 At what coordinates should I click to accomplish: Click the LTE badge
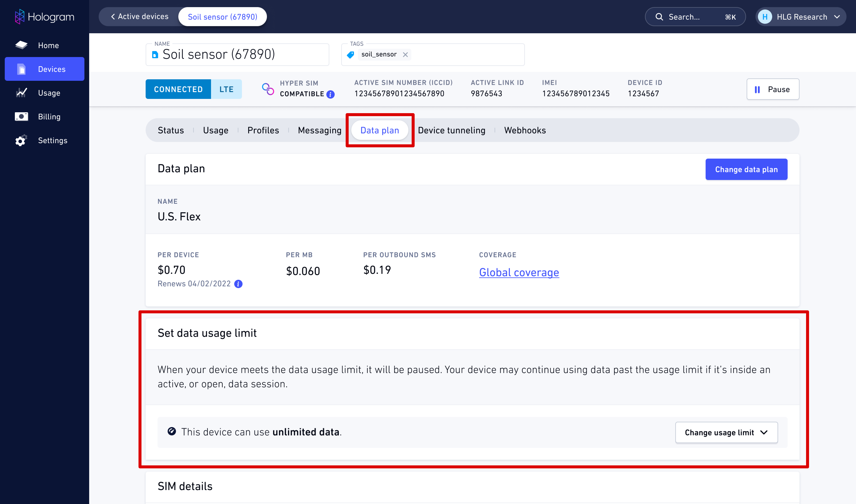point(226,89)
